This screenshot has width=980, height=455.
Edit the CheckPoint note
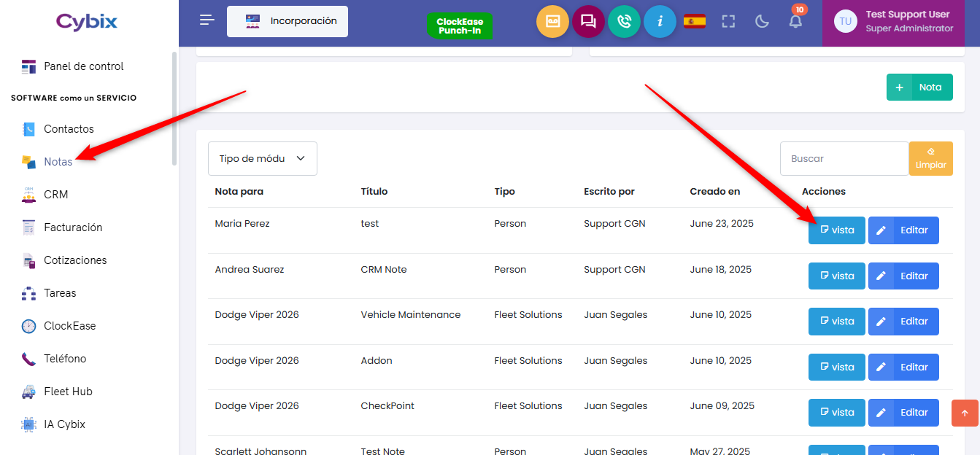903,413
